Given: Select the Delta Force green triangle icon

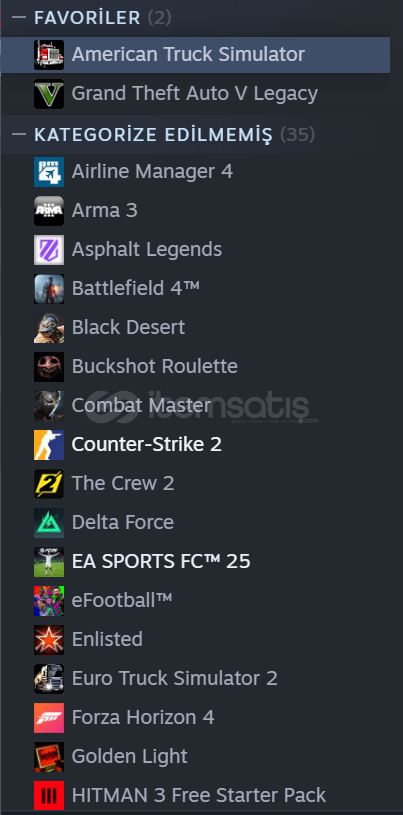Looking at the screenshot, I should point(49,522).
